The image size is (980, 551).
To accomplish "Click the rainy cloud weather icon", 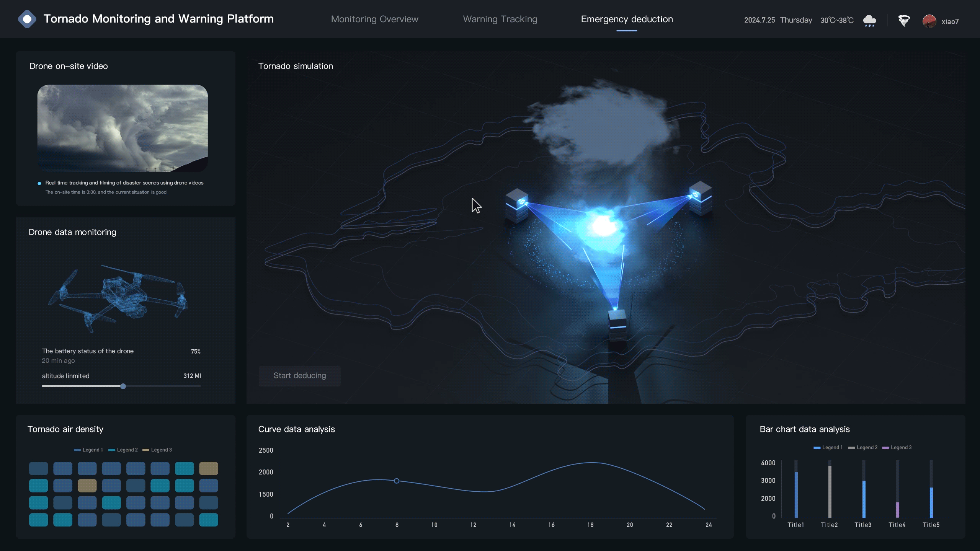I will click(869, 20).
